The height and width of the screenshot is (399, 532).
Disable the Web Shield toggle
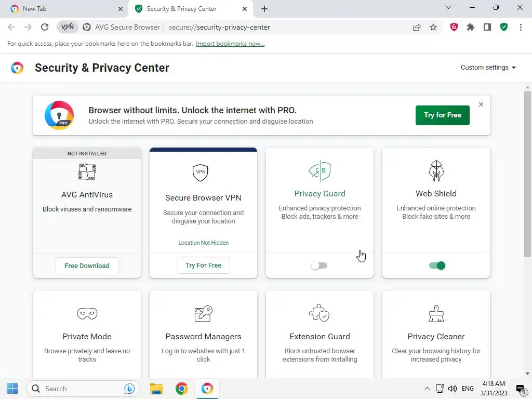[x=437, y=265]
